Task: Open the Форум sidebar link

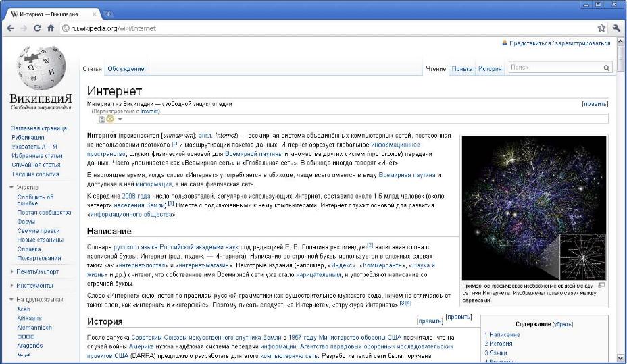Action: [26, 222]
